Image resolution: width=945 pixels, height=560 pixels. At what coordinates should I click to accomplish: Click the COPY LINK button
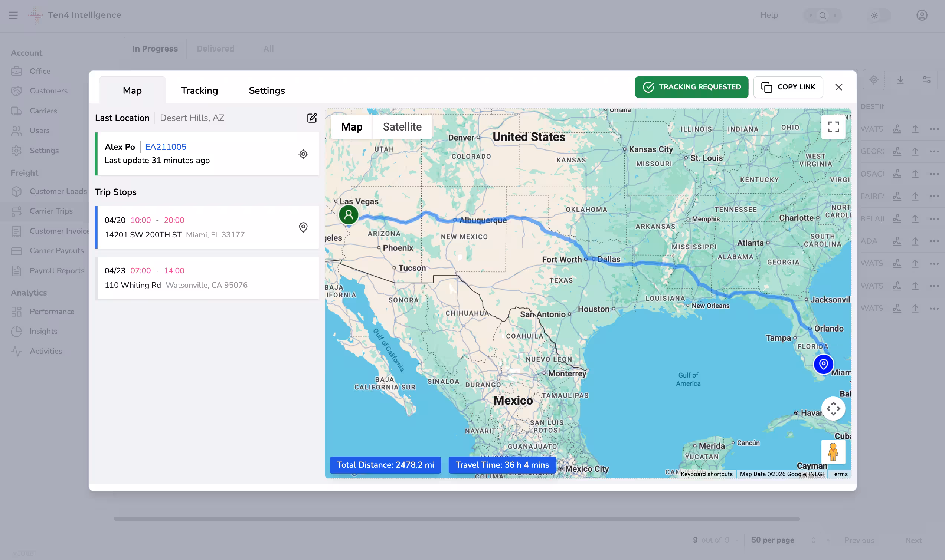[788, 87]
